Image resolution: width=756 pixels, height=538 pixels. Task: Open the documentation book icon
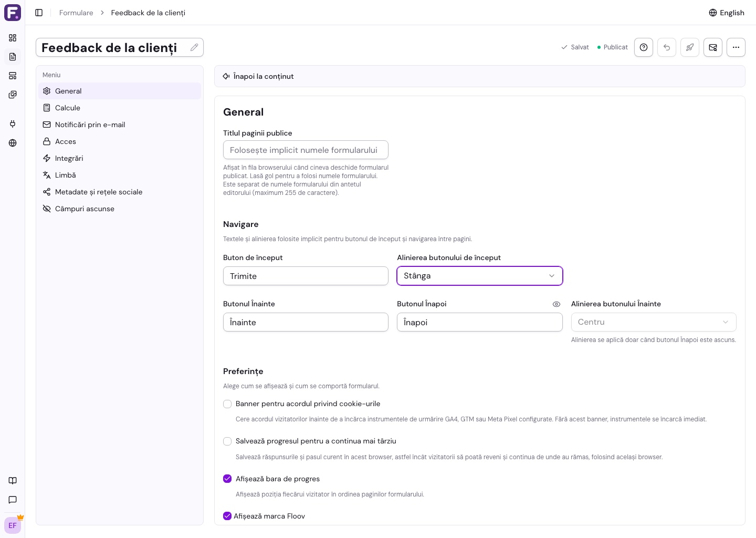pos(13,481)
